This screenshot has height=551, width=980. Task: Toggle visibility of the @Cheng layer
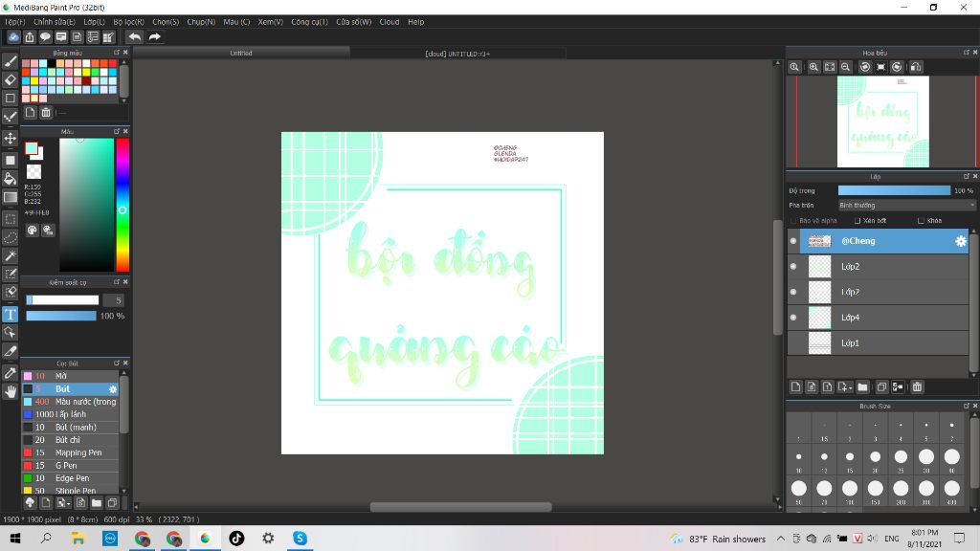click(793, 241)
